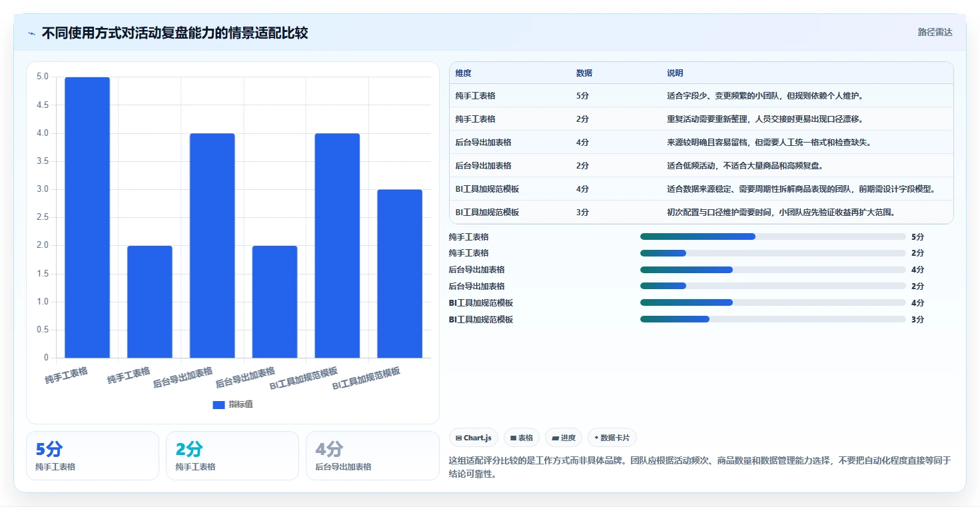Click the 后台导出加表格 progress bar showing 2分
The height and width of the screenshot is (507, 980).
[x=773, y=286]
